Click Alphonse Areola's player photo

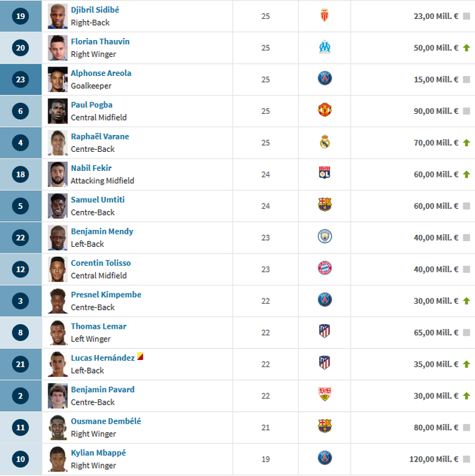pyautogui.click(x=58, y=79)
